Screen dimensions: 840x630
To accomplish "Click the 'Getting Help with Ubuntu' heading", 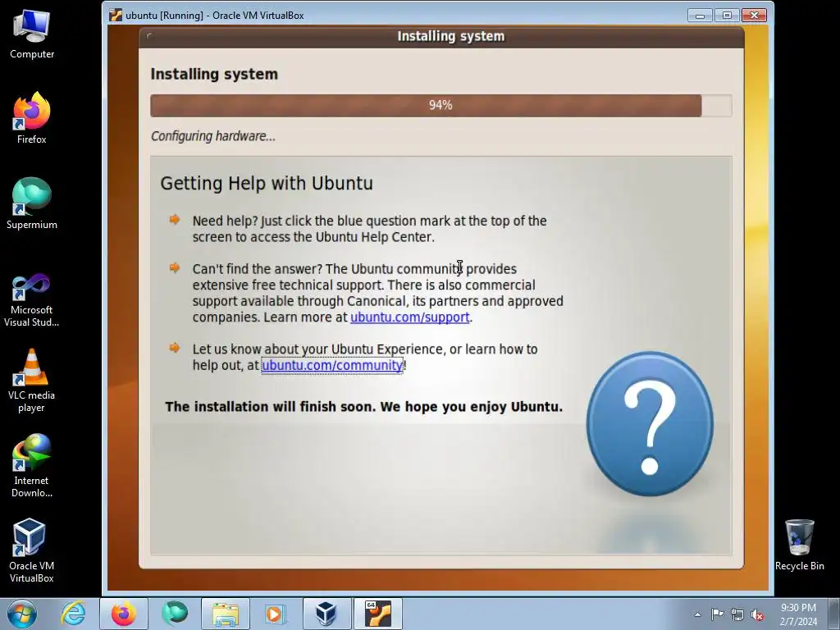I will point(267,183).
